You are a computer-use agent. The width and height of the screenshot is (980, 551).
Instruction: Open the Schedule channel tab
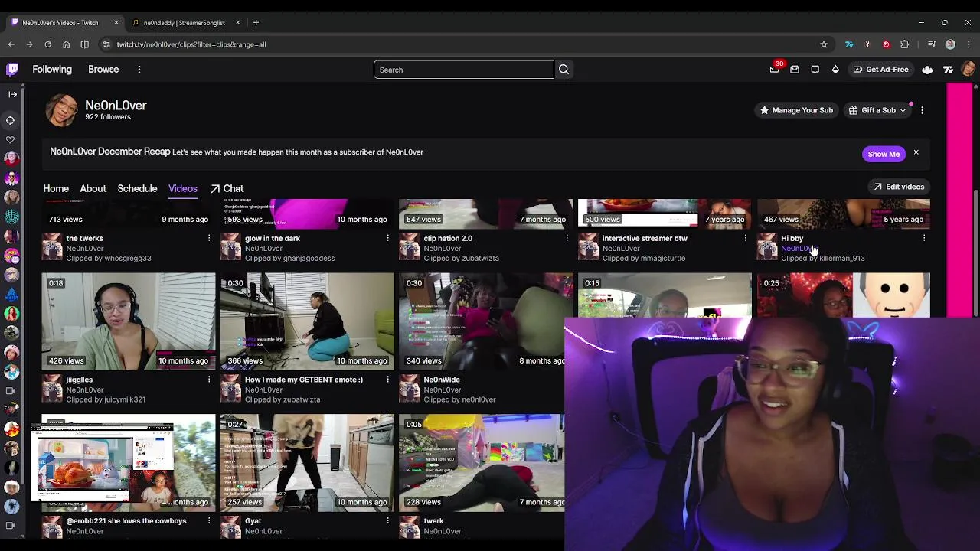[137, 188]
